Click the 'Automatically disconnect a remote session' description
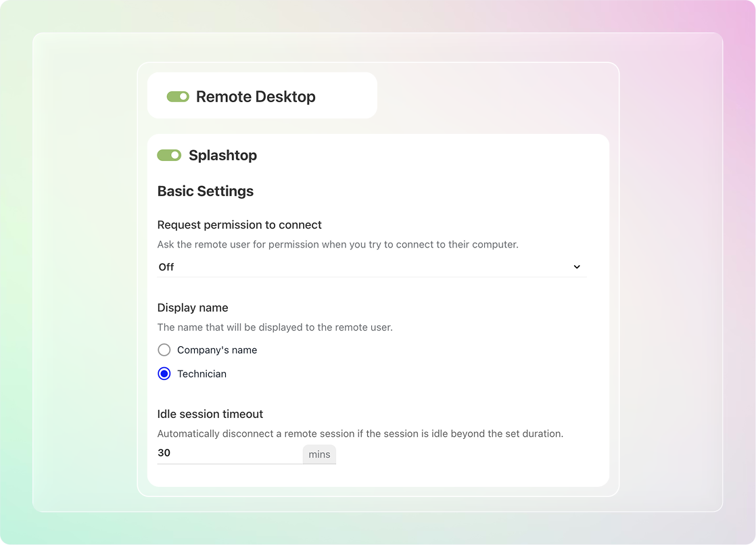This screenshot has height=545, width=756. (x=360, y=433)
